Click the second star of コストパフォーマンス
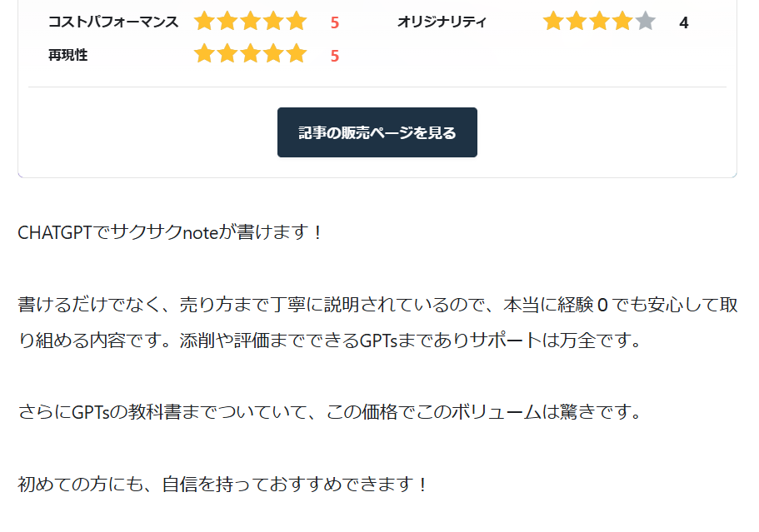Viewport: 759px width, 532px height. pyautogui.click(x=227, y=22)
